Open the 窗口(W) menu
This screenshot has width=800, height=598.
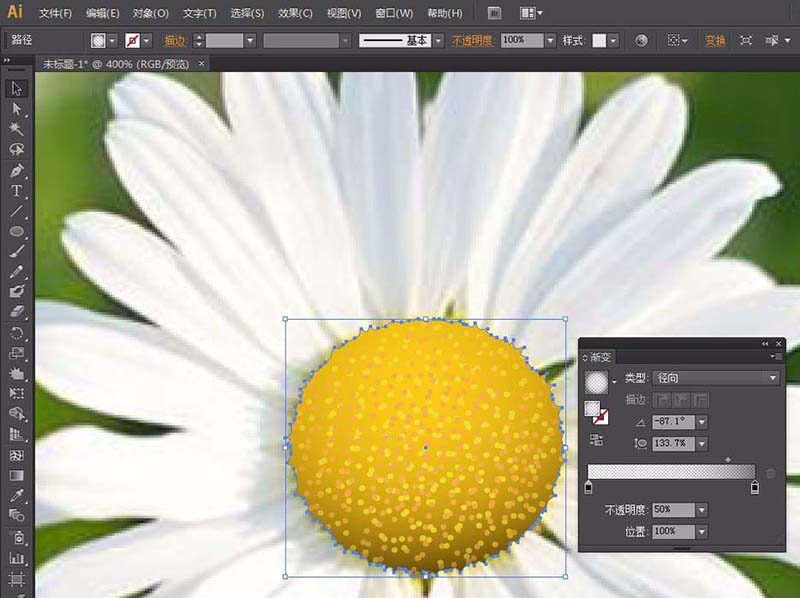(x=394, y=13)
